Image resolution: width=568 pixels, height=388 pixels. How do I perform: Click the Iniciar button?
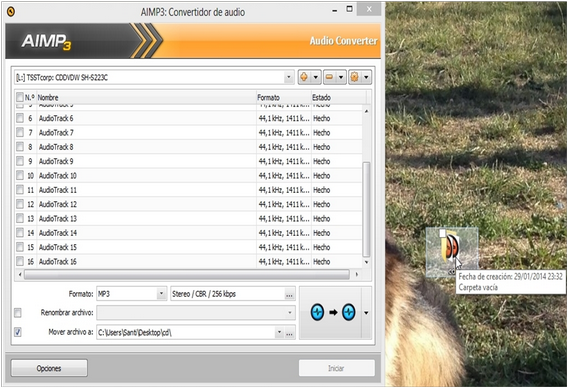pyautogui.click(x=337, y=368)
